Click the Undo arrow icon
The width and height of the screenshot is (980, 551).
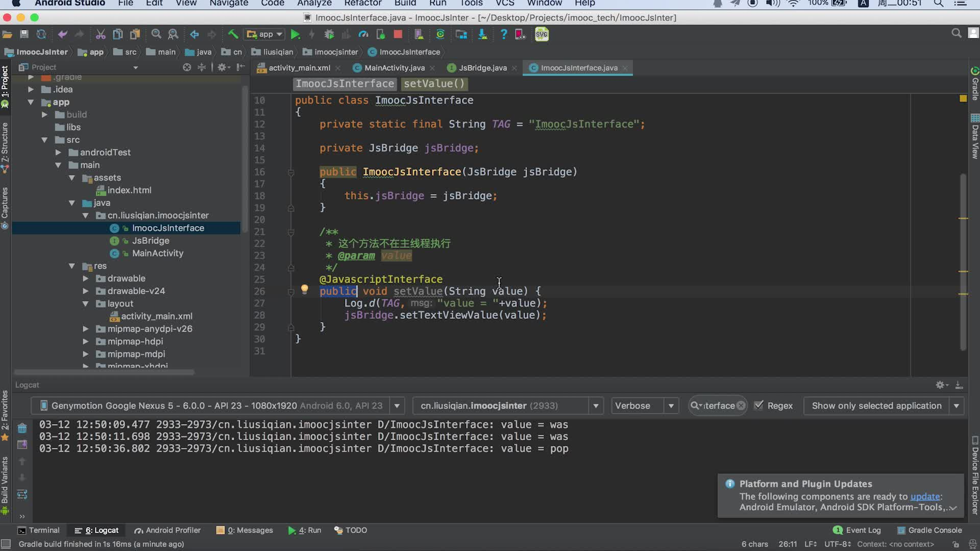[x=62, y=35]
